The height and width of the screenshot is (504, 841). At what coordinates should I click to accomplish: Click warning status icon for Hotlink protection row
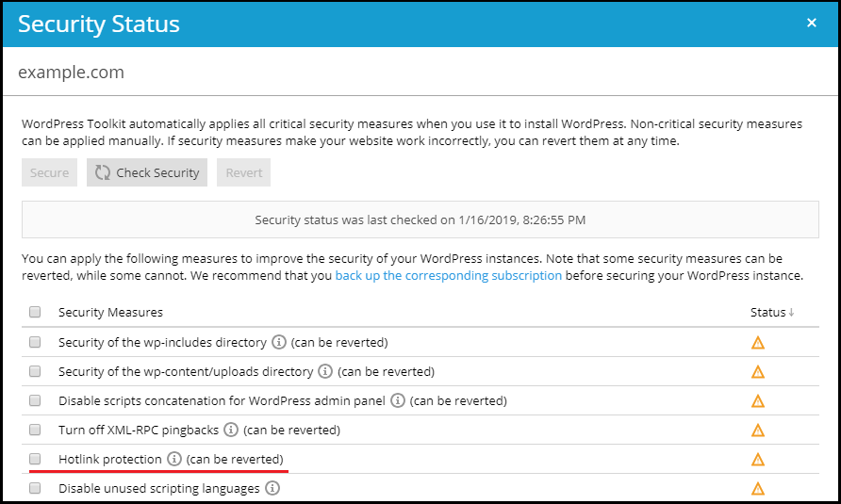point(757,460)
